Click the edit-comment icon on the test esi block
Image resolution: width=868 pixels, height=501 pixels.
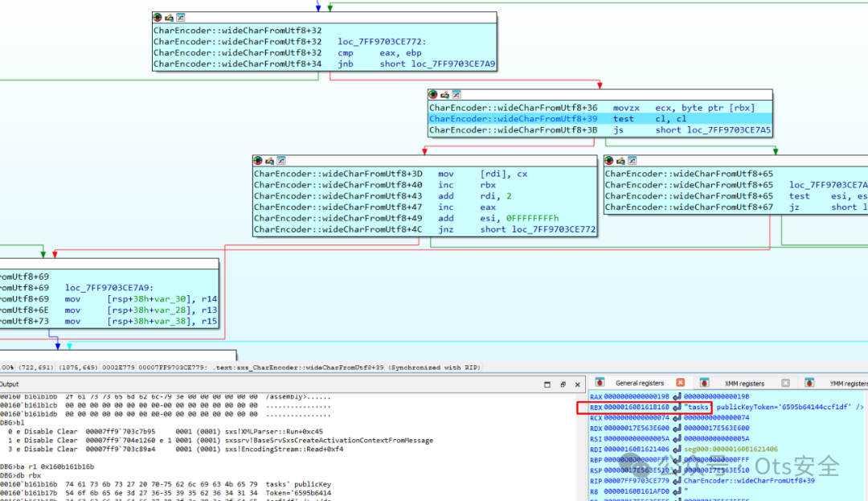click(620, 161)
